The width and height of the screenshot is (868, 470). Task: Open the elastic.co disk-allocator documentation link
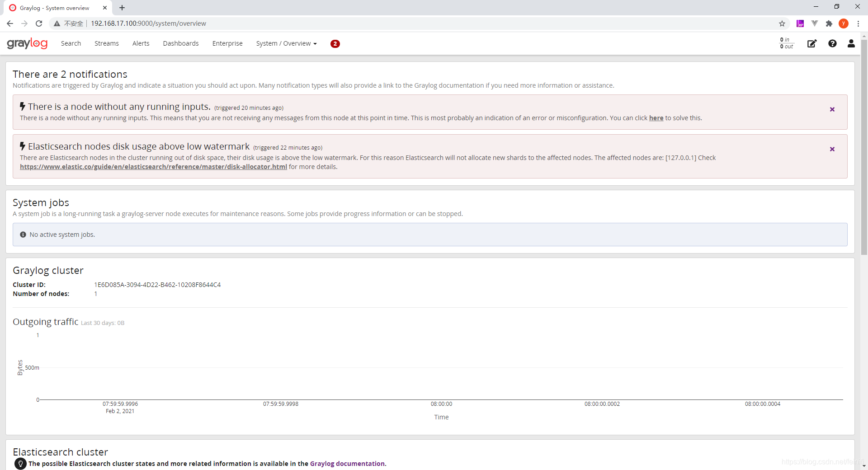(x=153, y=167)
